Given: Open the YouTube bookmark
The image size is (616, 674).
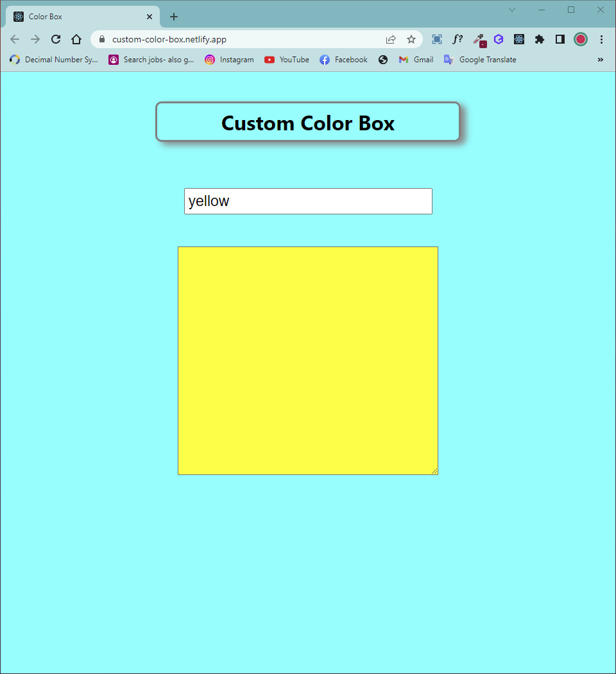Looking at the screenshot, I should [287, 60].
